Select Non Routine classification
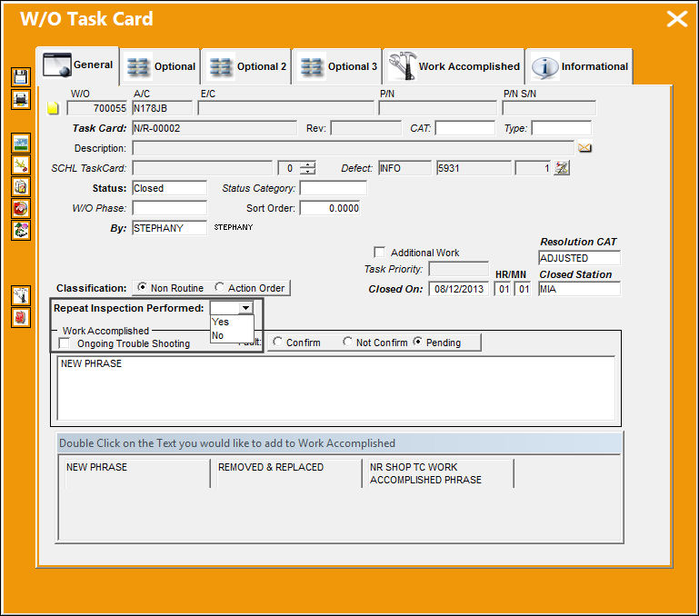This screenshot has width=699, height=616. pyautogui.click(x=142, y=287)
